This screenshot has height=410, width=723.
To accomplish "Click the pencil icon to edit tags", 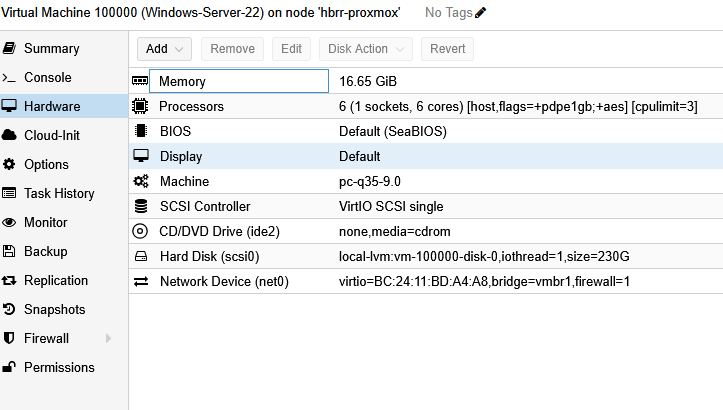I will click(480, 12).
